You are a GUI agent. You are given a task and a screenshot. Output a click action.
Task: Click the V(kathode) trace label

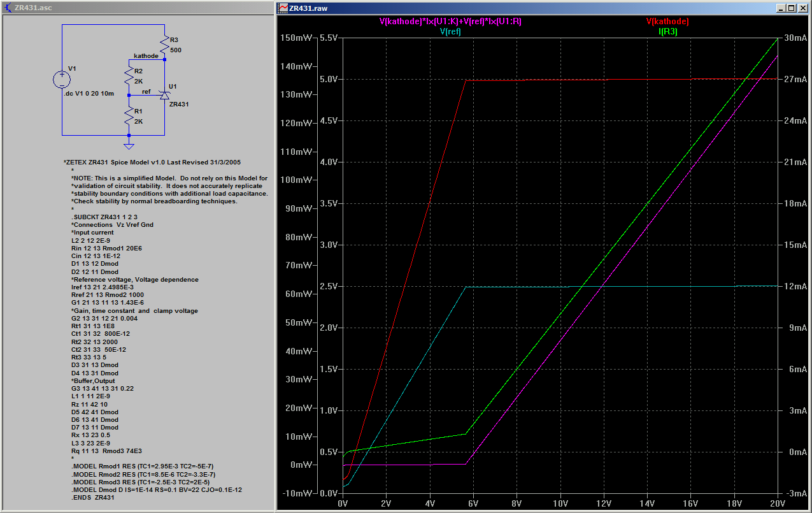click(667, 21)
